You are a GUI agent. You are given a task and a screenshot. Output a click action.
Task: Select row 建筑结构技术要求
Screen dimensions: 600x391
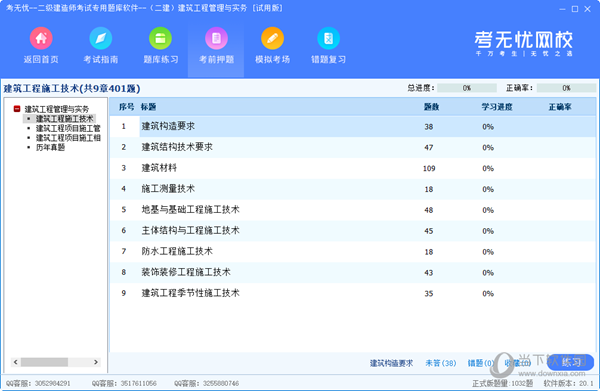[353, 147]
